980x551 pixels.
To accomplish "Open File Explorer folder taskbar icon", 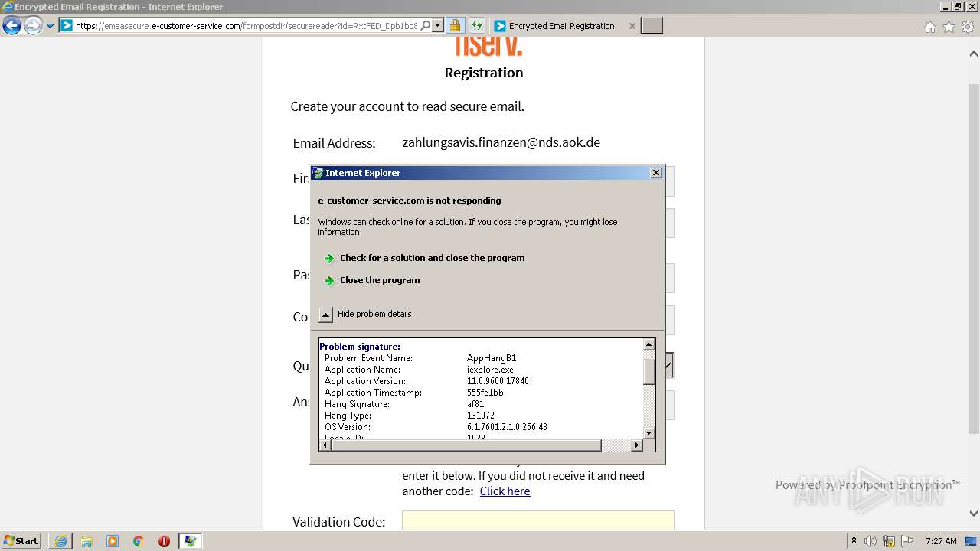I will pyautogui.click(x=87, y=541).
